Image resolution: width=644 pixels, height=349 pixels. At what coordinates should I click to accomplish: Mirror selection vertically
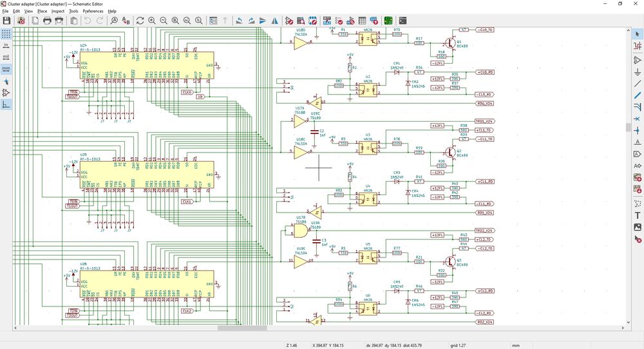coord(263,21)
